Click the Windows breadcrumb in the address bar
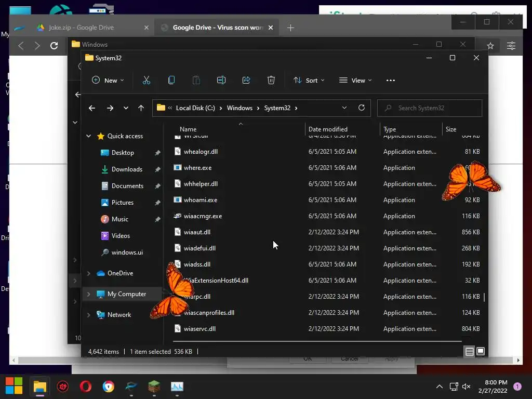 tap(240, 108)
